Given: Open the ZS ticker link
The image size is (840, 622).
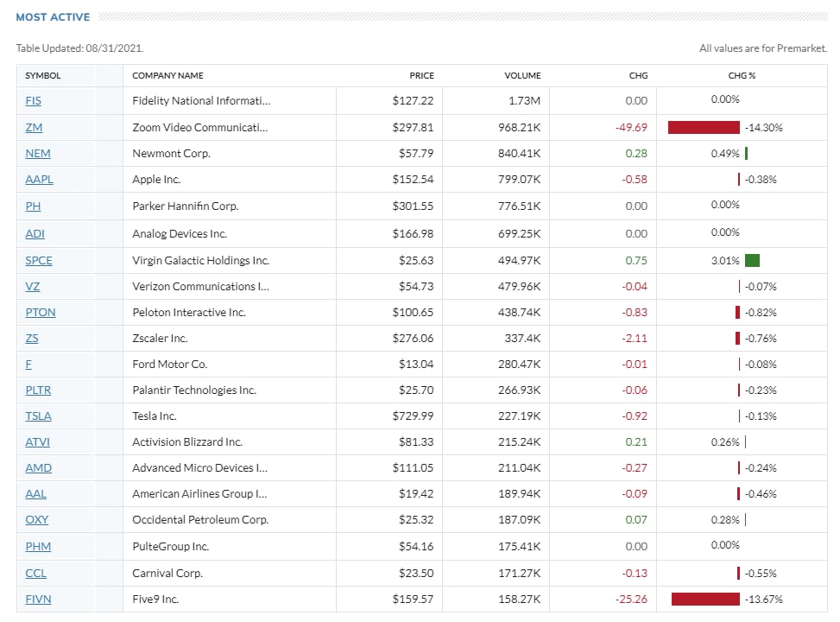Looking at the screenshot, I should point(32,339).
